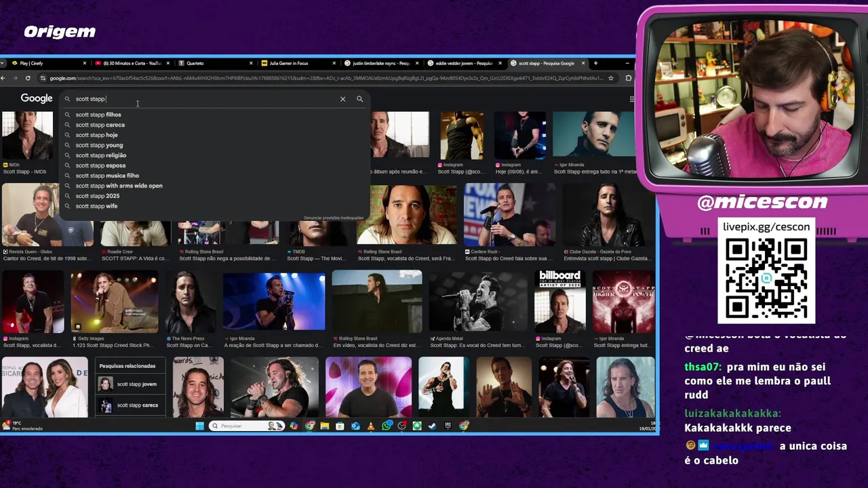Switch to 30 Minutos e Corta YouTube tab

tap(132, 63)
